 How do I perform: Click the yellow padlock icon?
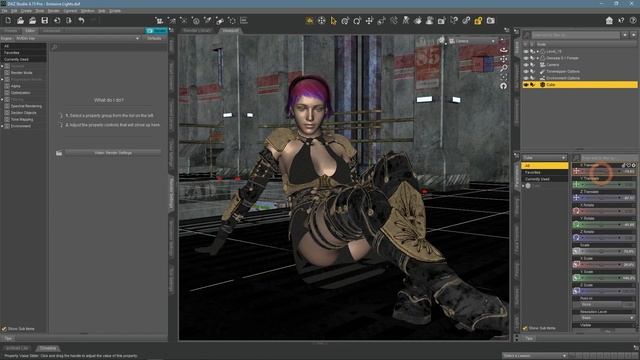click(x=478, y=20)
